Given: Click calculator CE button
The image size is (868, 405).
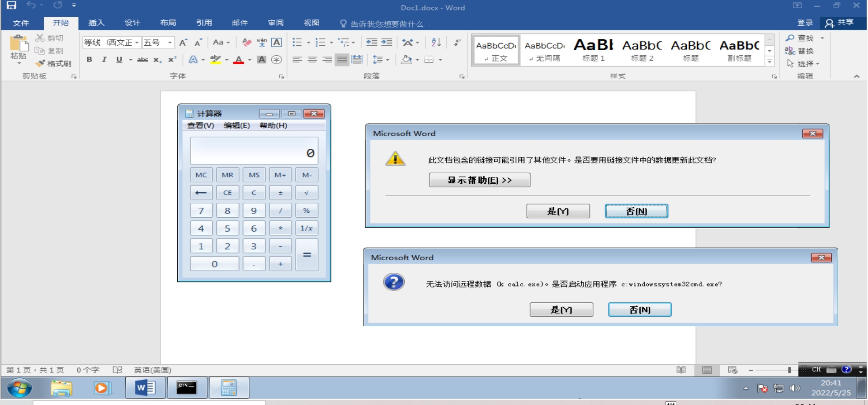Looking at the screenshot, I should 227,193.
